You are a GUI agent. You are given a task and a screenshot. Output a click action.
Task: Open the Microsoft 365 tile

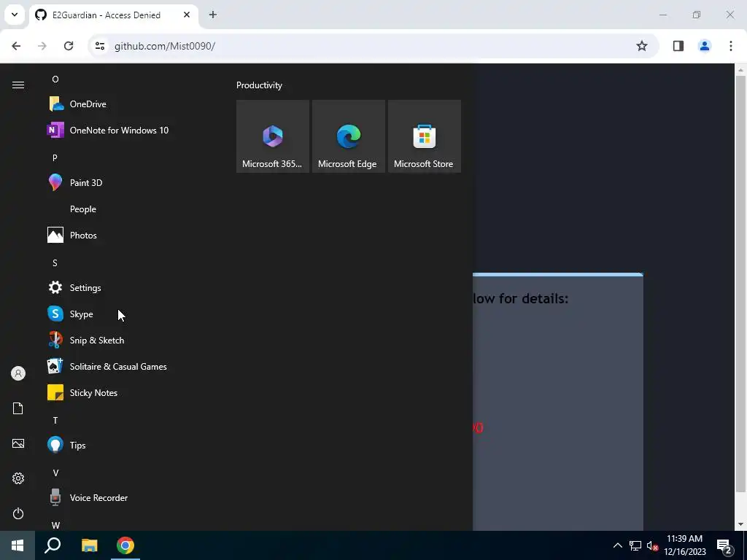(273, 136)
